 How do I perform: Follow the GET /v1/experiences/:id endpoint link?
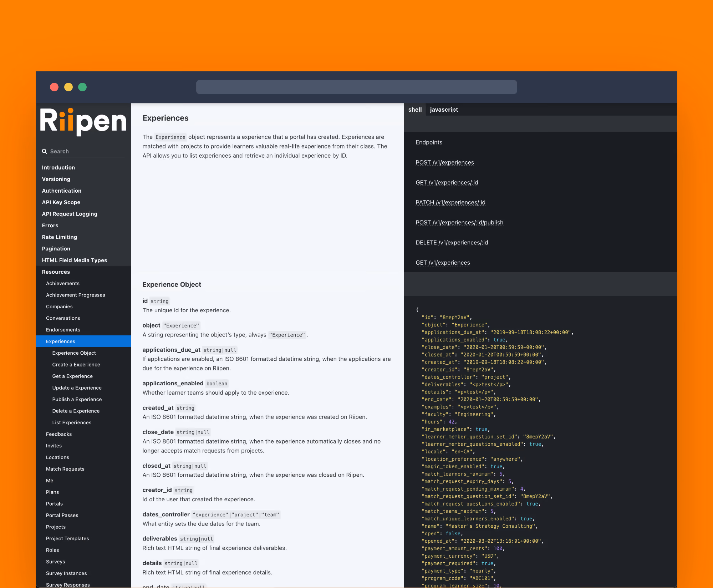(447, 183)
